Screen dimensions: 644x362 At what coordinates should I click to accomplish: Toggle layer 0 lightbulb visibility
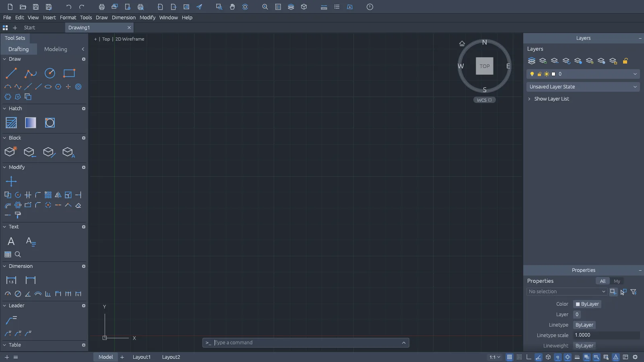pyautogui.click(x=532, y=74)
